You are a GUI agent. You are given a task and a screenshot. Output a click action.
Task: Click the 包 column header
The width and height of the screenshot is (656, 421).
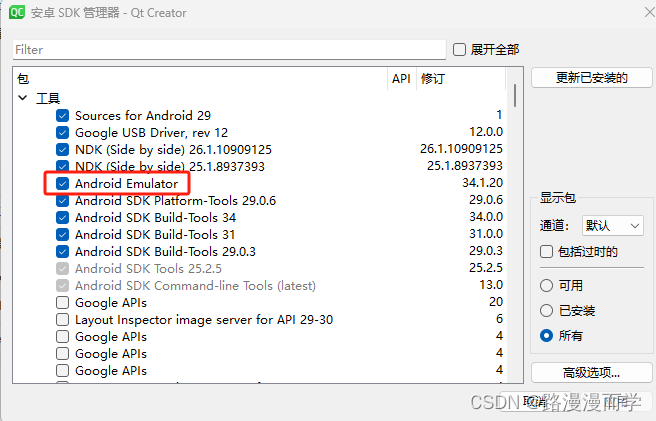(x=200, y=79)
